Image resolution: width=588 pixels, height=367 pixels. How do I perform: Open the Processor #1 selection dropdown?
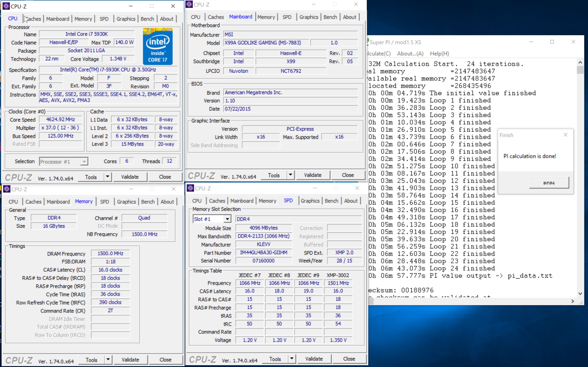click(84, 162)
